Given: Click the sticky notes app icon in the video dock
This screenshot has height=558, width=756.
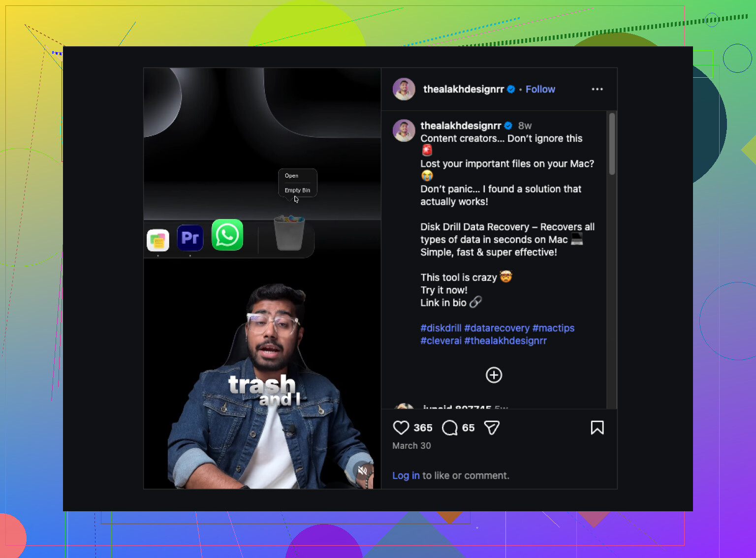Looking at the screenshot, I should coord(158,241).
